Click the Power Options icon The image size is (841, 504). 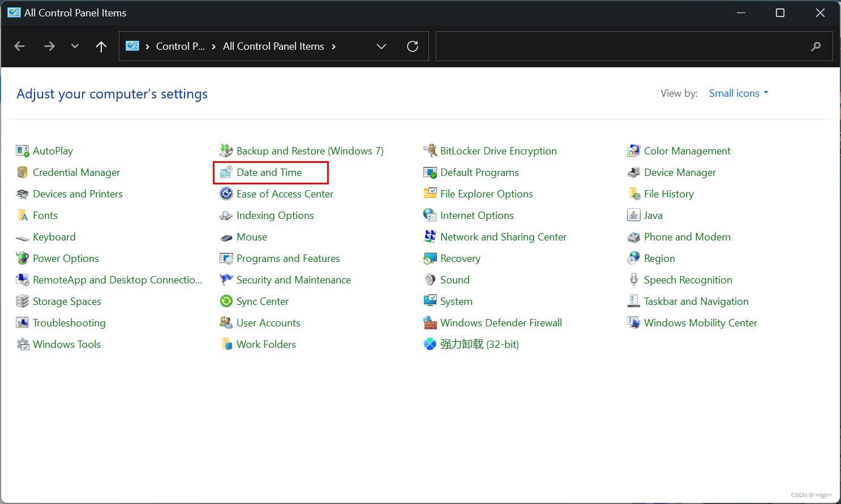coord(23,259)
